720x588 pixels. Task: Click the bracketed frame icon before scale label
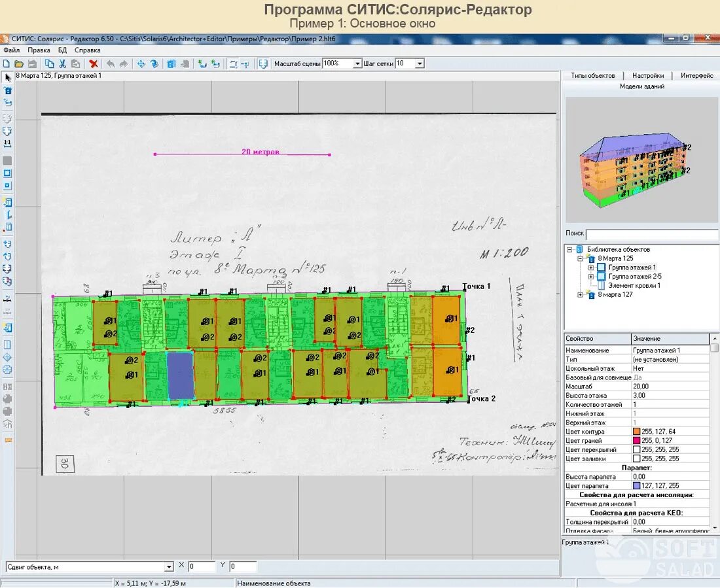pyautogui.click(x=262, y=64)
